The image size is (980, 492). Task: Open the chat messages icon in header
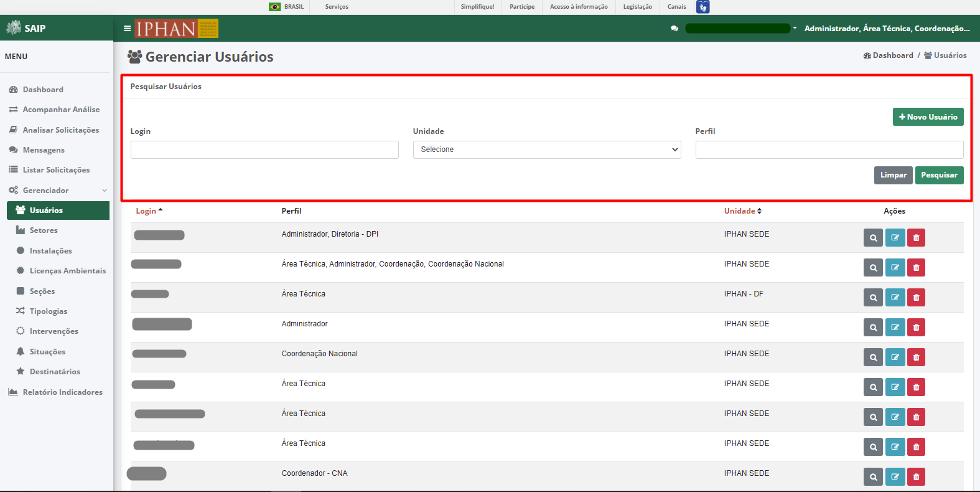[674, 29]
